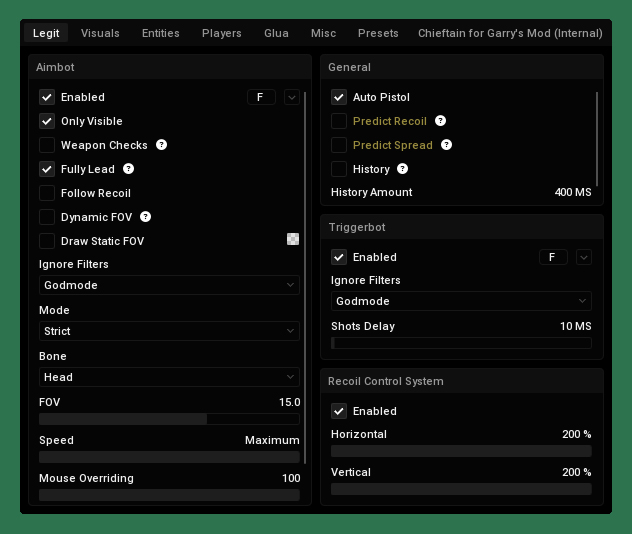Click the Aimbot FOV slider bar

(x=169, y=419)
